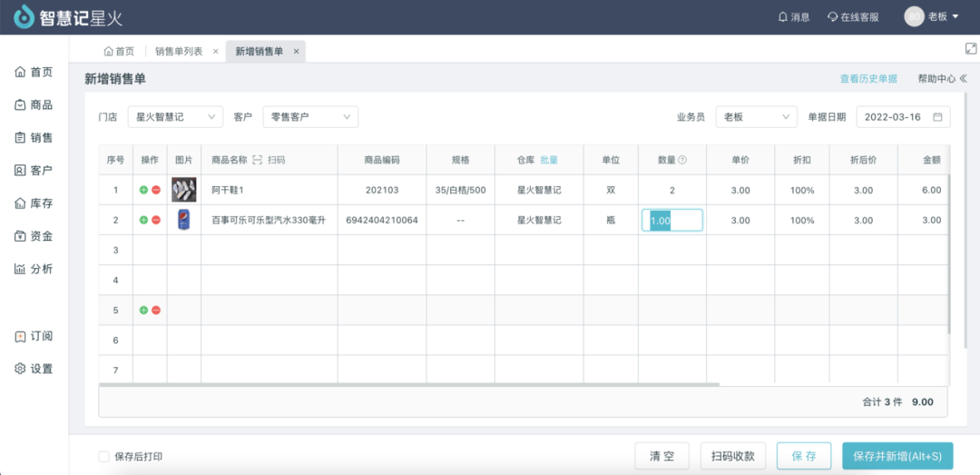Click the 数量 help question-mark icon
The height and width of the screenshot is (475, 980).
682,160
